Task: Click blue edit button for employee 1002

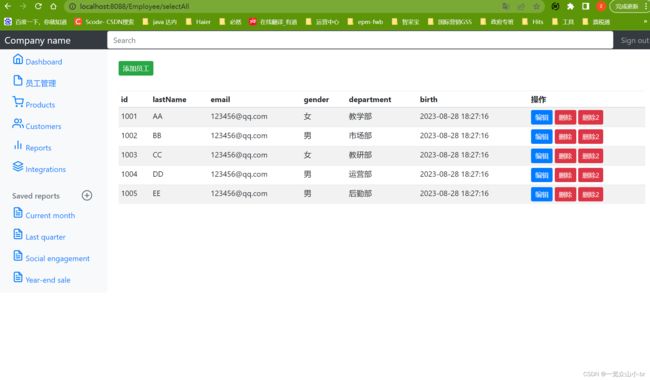Action: (x=541, y=136)
